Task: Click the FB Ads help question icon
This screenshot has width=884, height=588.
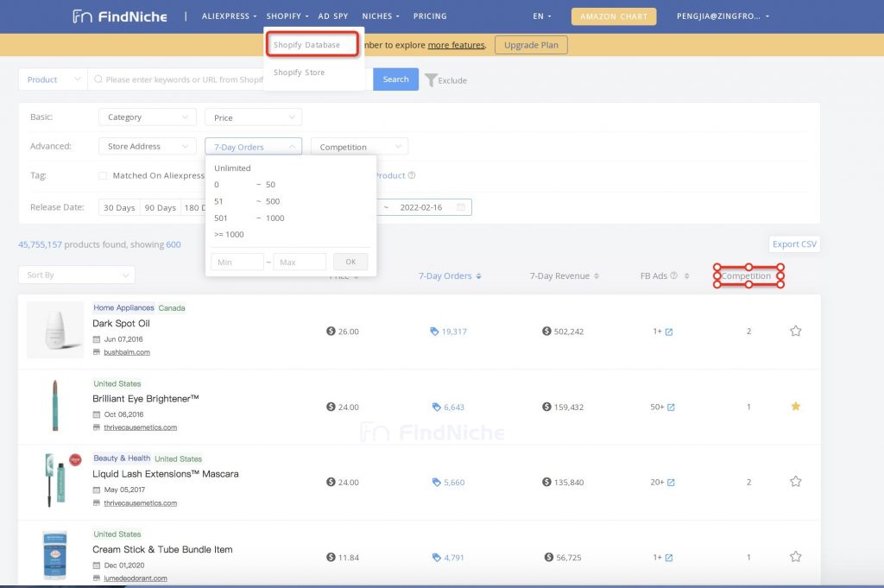Action: [x=673, y=275]
